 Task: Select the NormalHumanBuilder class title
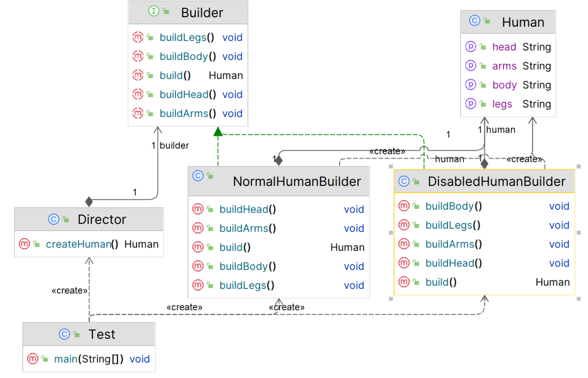[x=296, y=182]
